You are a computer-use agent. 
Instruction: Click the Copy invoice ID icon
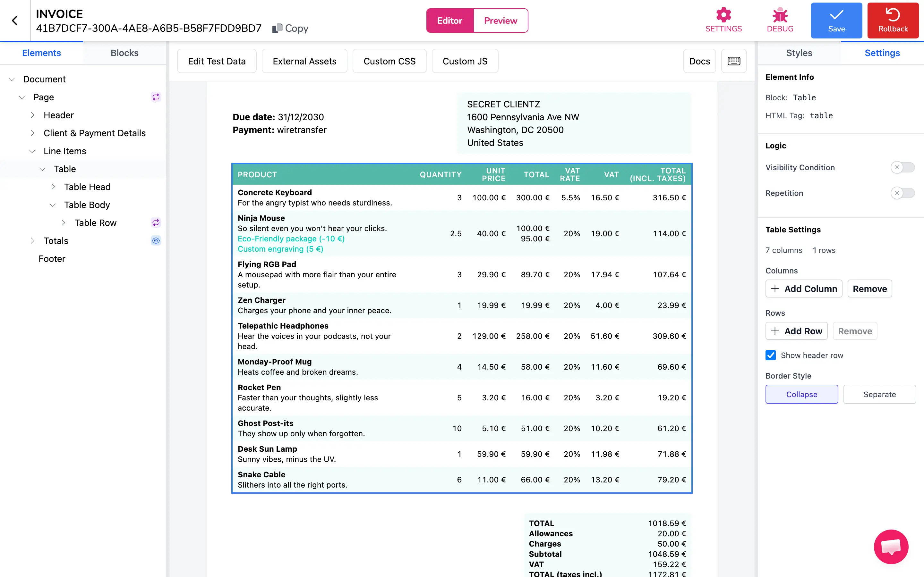(x=277, y=28)
